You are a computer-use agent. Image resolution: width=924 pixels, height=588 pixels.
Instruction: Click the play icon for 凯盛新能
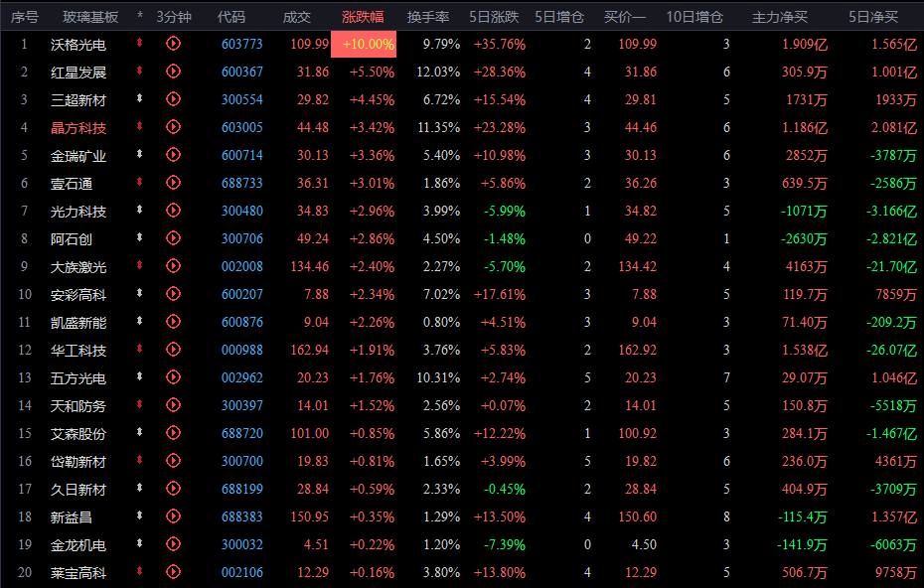coord(173,322)
